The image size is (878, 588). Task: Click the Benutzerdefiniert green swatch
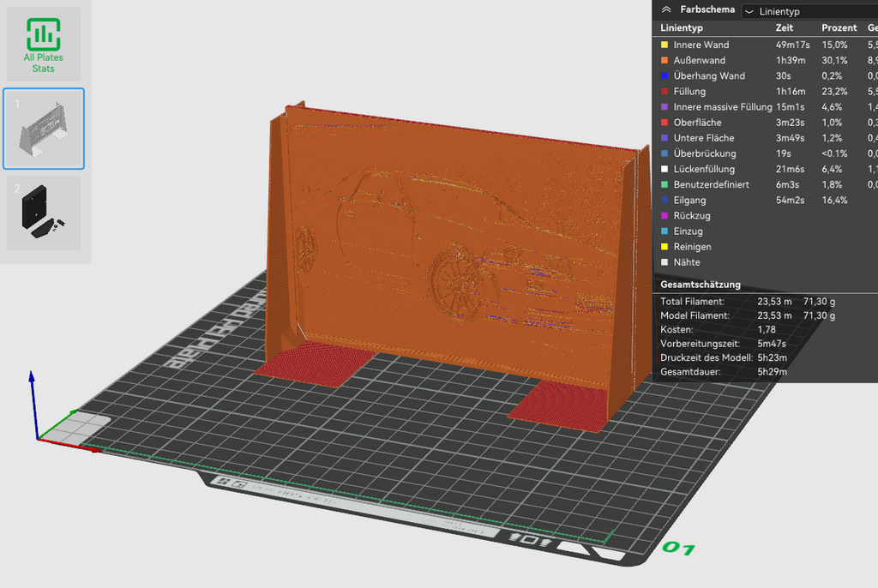point(665,184)
